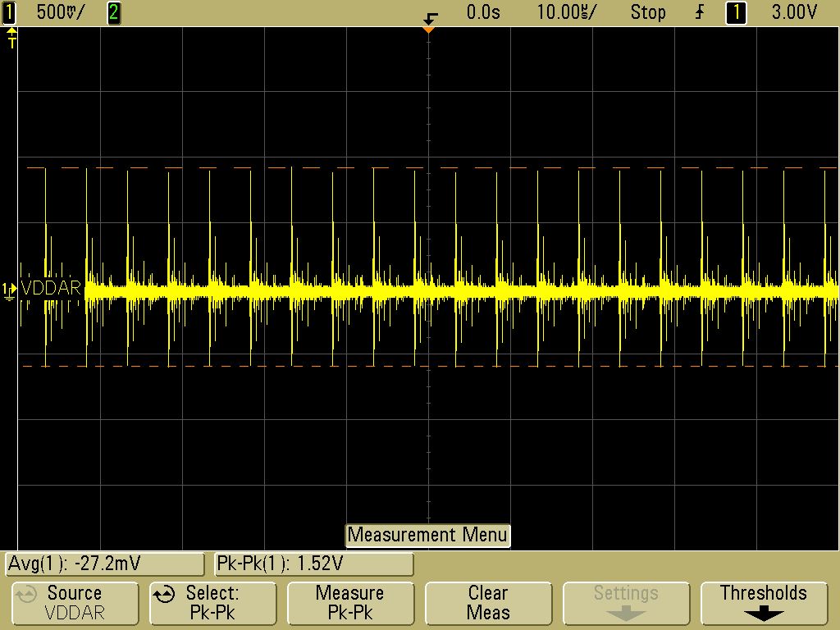Screen dimensions: 840x630
Task: Click the 3.00V trigger level readout
Action: pos(794,11)
